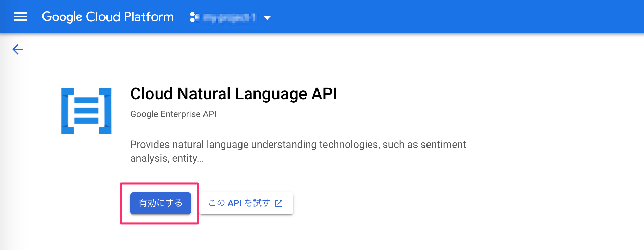Open the hamburger navigation menu
Viewport: 644px width, 250px height.
point(21,16)
